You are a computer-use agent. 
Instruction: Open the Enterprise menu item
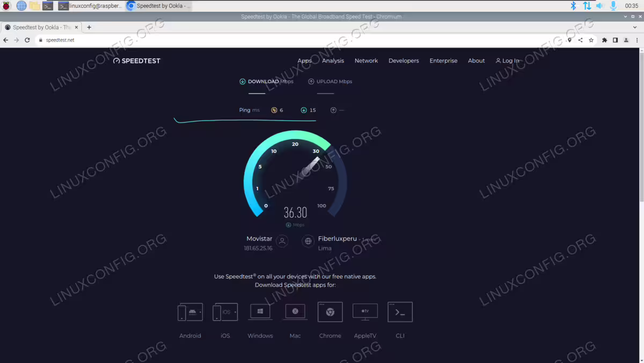(443, 61)
